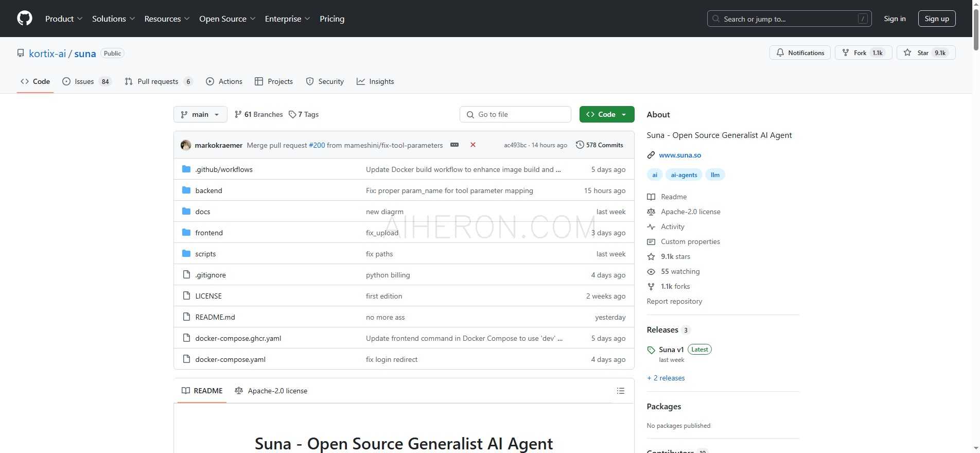Open docker-compose.ghcr.yaml file

click(x=238, y=338)
